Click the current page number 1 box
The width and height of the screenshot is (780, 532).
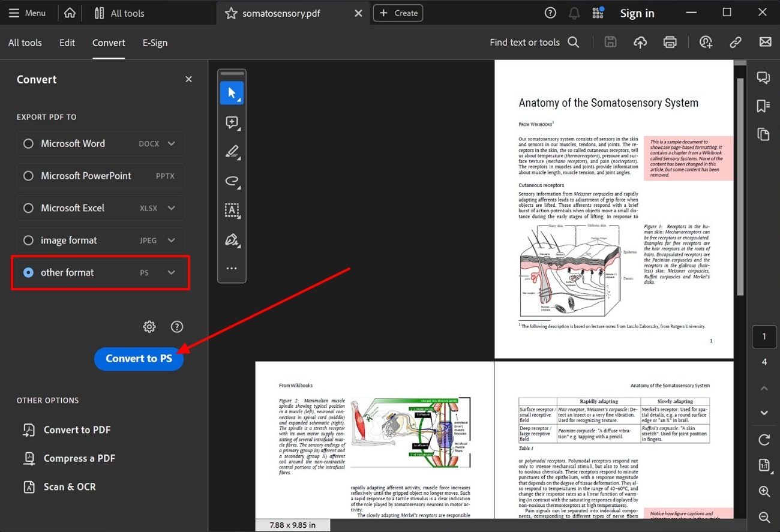[x=764, y=336]
